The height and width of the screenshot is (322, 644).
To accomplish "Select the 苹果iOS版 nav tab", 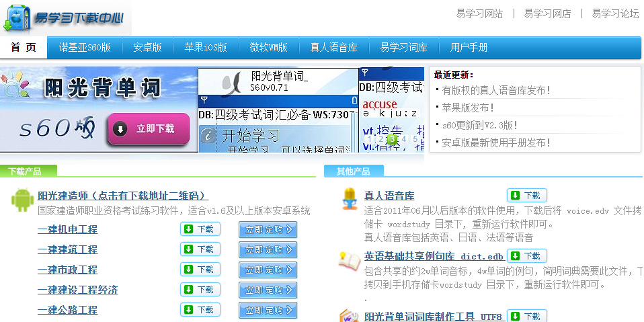I will [206, 48].
